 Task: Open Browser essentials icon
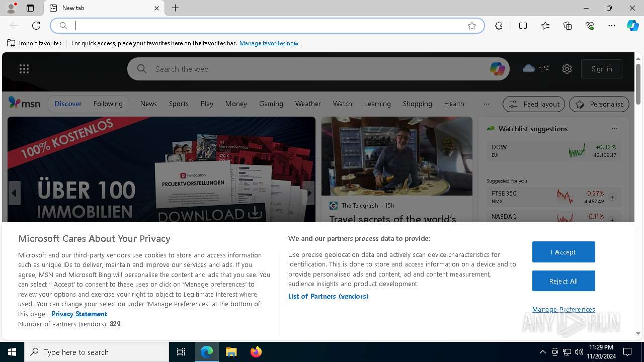(x=590, y=26)
